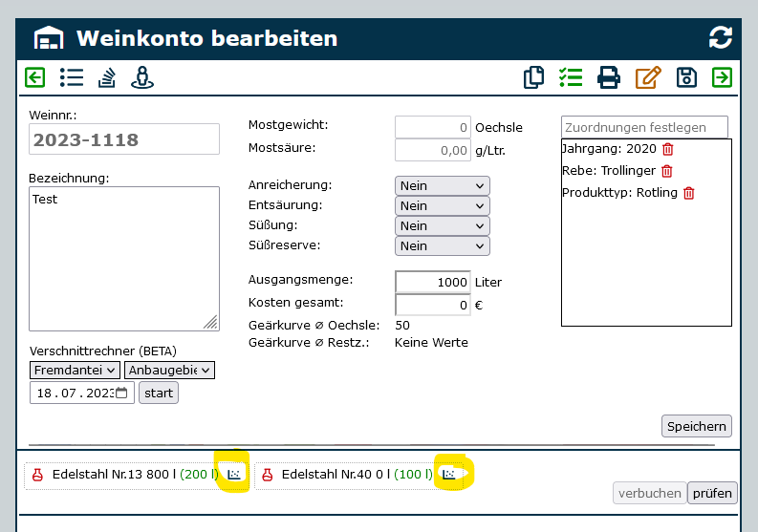Viewport: 758px width, 532px height.
Task: Expand the Anreicherung dropdown
Action: [x=442, y=185]
